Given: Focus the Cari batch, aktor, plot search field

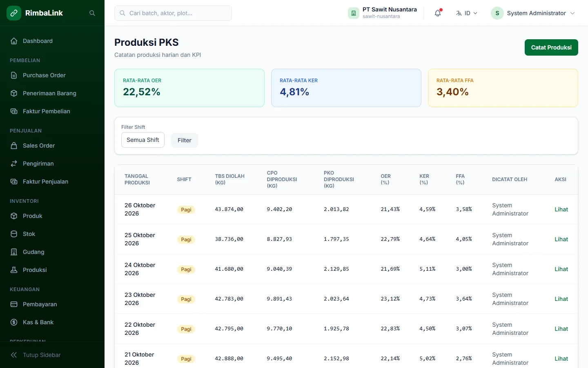Looking at the screenshot, I should click(173, 13).
